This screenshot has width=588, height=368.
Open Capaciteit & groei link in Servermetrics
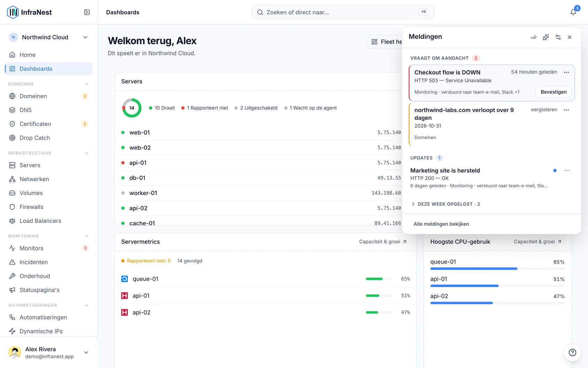click(383, 242)
